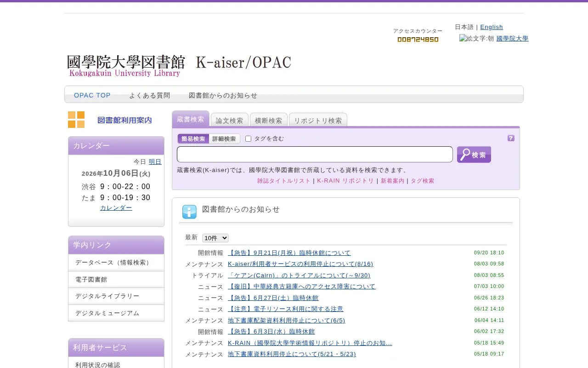Click the catalog search input field

click(315, 154)
